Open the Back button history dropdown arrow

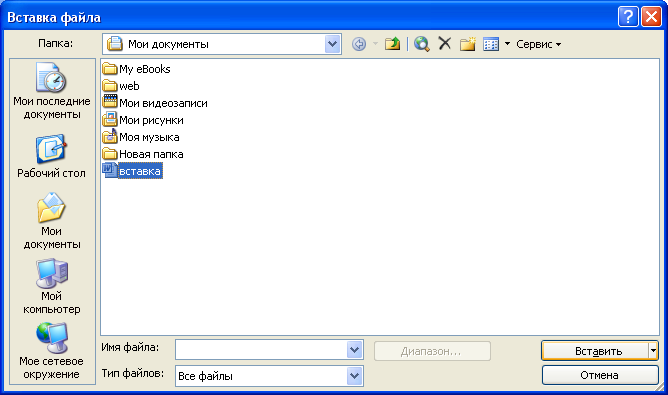click(375, 44)
